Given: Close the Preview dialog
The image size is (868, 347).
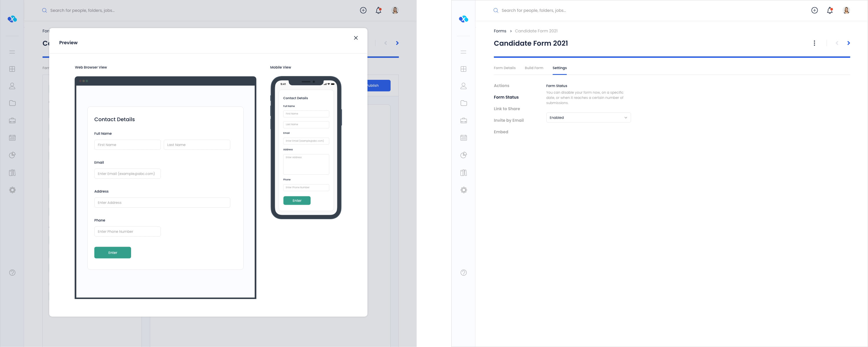Looking at the screenshot, I should tap(356, 38).
